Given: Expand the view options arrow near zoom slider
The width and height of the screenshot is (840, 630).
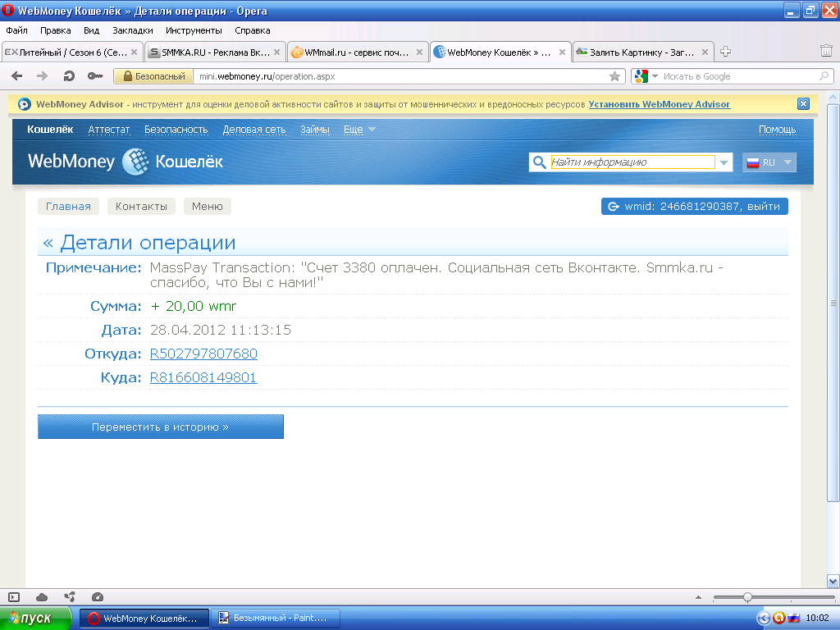Looking at the screenshot, I should 698,597.
